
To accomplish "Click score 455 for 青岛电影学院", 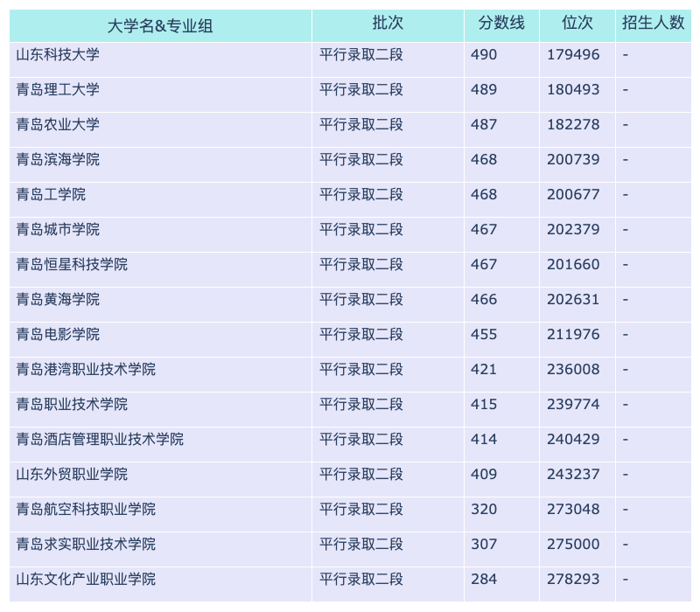I will tap(484, 334).
